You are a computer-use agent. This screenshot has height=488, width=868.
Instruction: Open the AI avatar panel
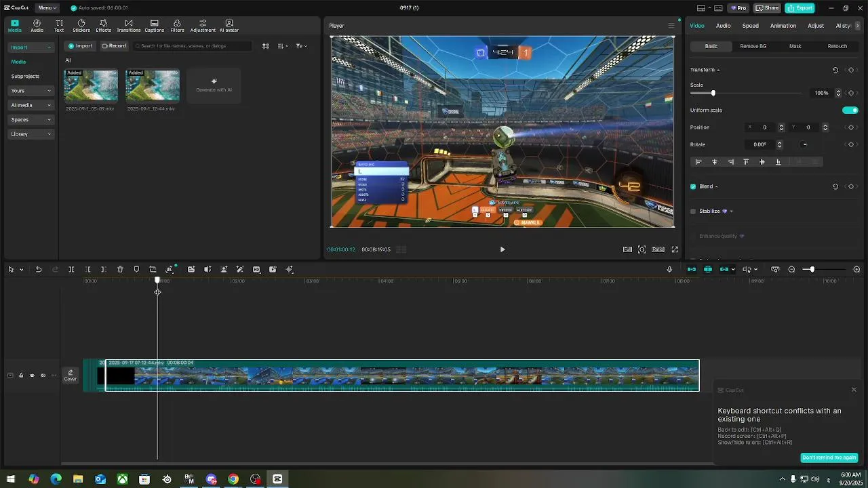[x=229, y=26]
